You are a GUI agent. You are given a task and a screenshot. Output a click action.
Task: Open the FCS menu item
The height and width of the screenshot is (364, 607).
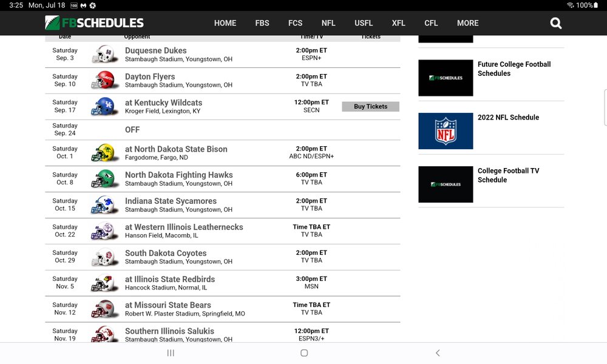[x=295, y=23]
